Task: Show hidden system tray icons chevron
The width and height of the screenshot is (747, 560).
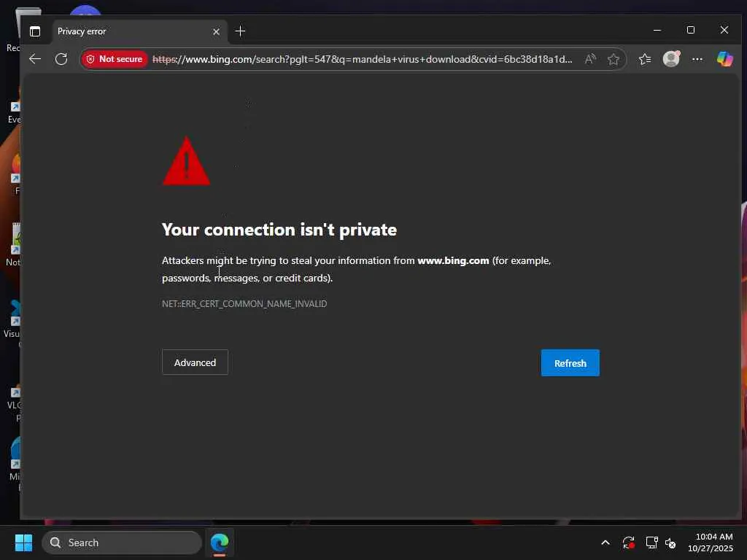Action: point(605,542)
